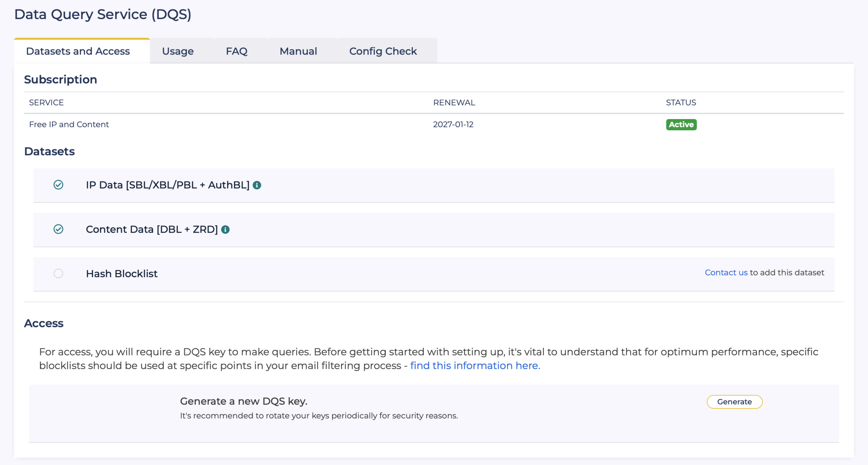Switch to the Usage tab
This screenshot has width=868, height=465.
tap(178, 51)
